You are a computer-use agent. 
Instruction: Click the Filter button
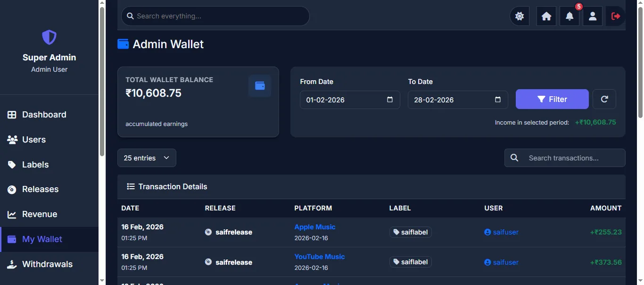(x=552, y=99)
